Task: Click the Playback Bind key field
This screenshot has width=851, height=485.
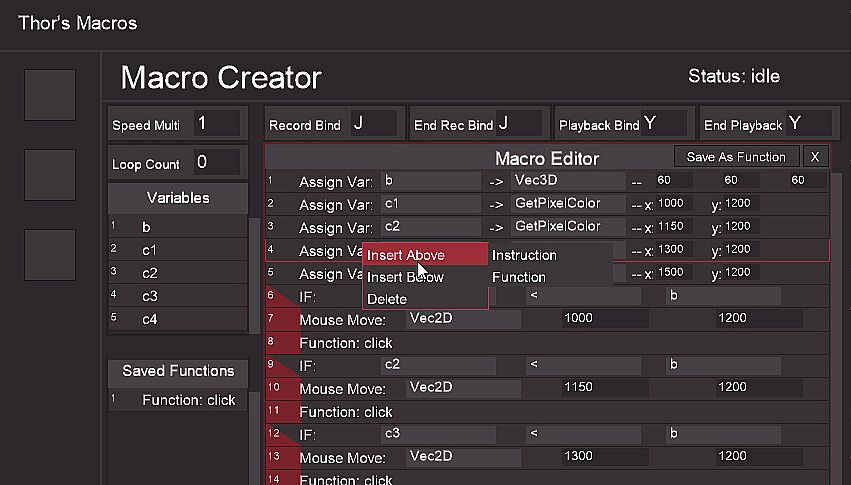Action: pos(665,124)
